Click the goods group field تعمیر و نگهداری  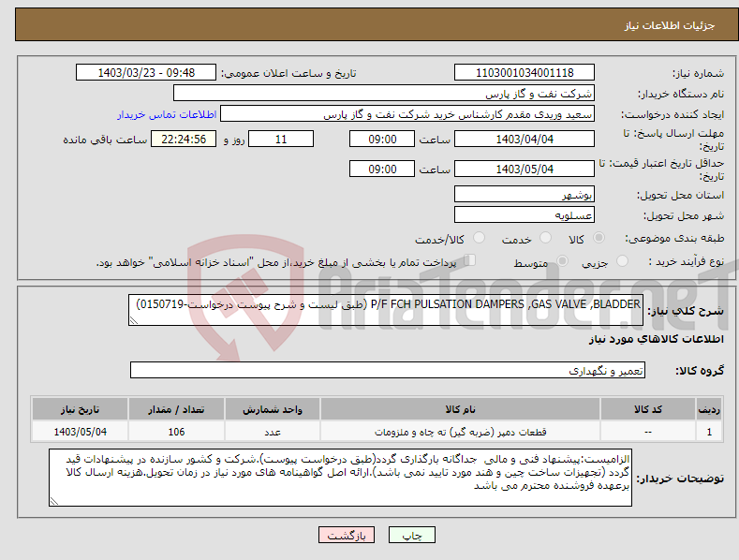388,371
